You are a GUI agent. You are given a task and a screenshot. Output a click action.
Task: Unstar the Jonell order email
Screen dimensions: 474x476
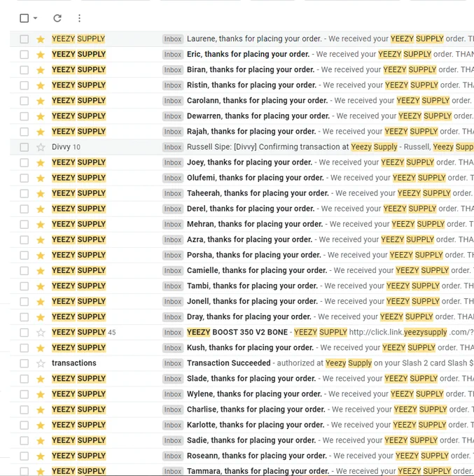[x=41, y=302]
